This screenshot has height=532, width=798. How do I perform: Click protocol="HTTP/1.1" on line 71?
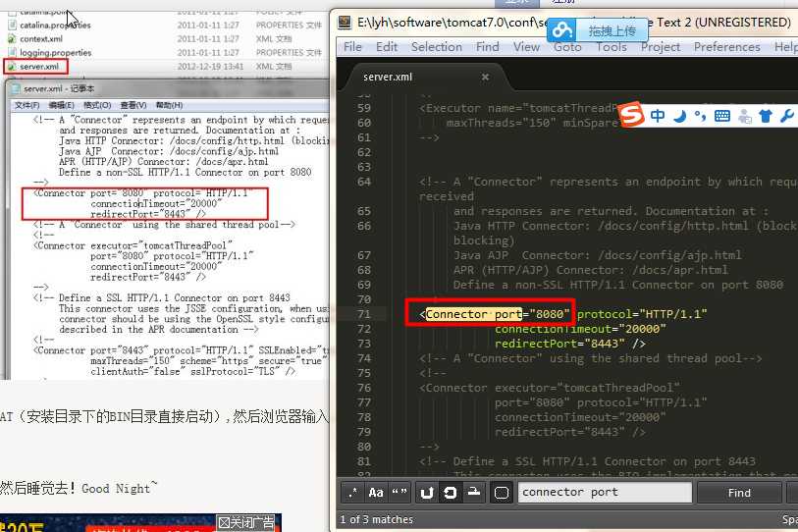point(642,314)
